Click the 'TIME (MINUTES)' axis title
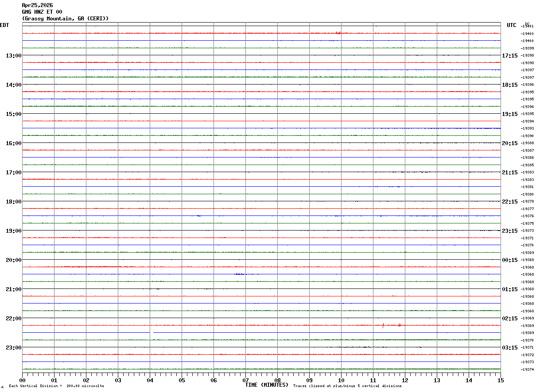This screenshot has height=392, width=536. 267,384
